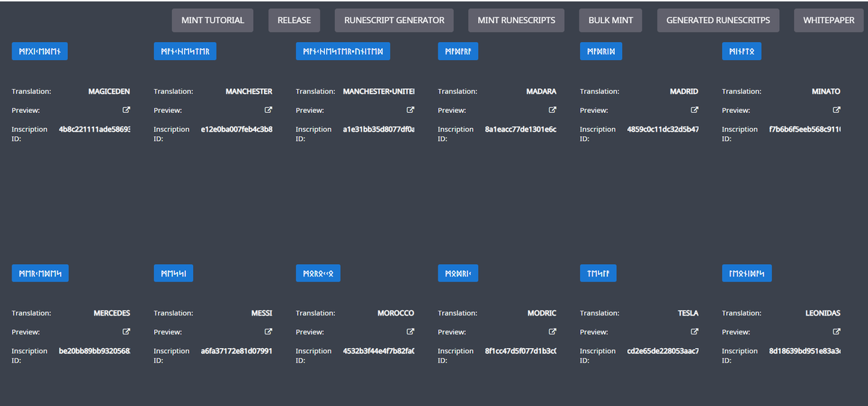Image resolution: width=868 pixels, height=406 pixels.
Task: Open the preview link icon for LEONIDAS
Action: [x=837, y=331]
